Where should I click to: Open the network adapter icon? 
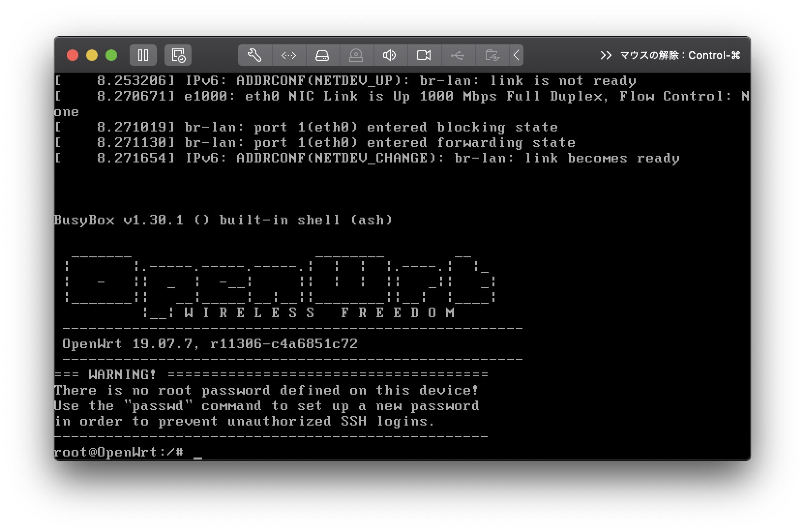[x=289, y=55]
